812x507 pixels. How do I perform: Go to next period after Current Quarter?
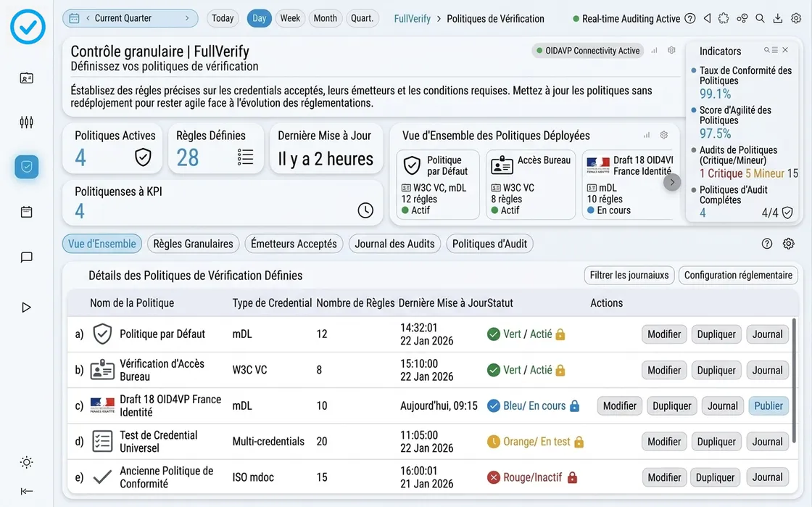click(187, 19)
